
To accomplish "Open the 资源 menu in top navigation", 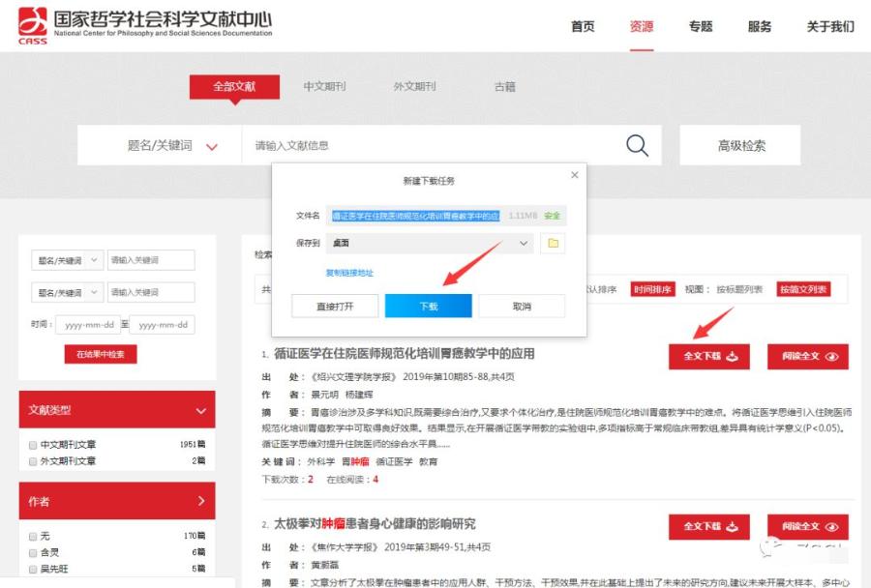I will 641,27.
